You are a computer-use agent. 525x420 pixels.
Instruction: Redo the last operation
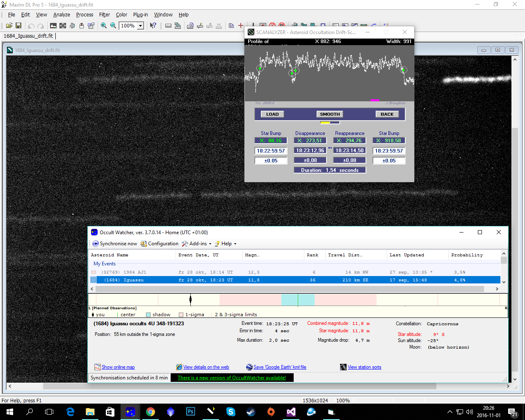tap(40, 25)
